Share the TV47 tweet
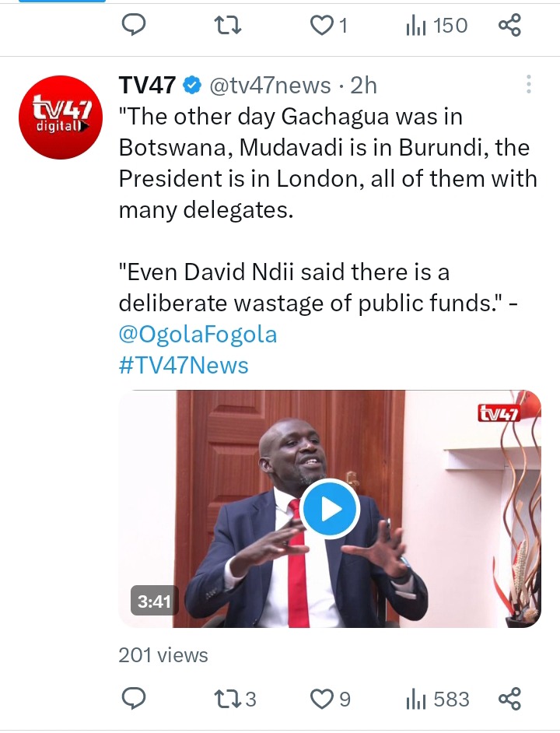This screenshot has width=560, height=733. click(509, 699)
